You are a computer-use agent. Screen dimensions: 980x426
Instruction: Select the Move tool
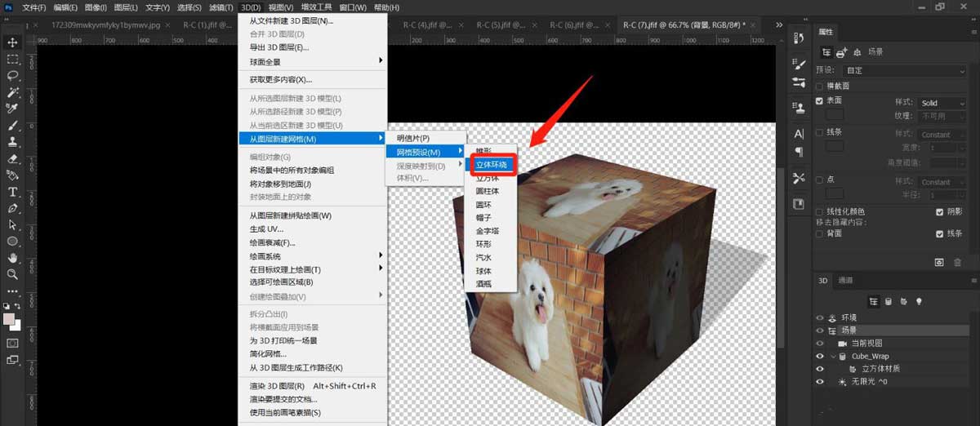pos(13,42)
